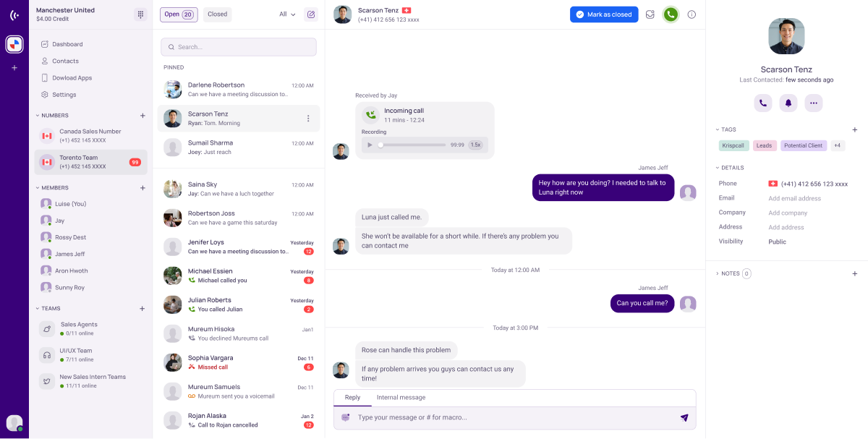Click the send message arrow icon
This screenshot has width=868, height=439.
click(684, 417)
